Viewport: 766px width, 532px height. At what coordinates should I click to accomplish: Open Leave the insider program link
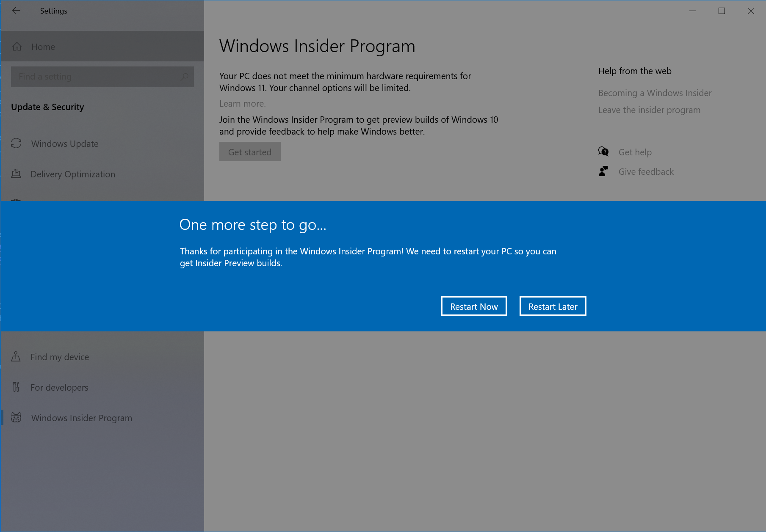(649, 110)
